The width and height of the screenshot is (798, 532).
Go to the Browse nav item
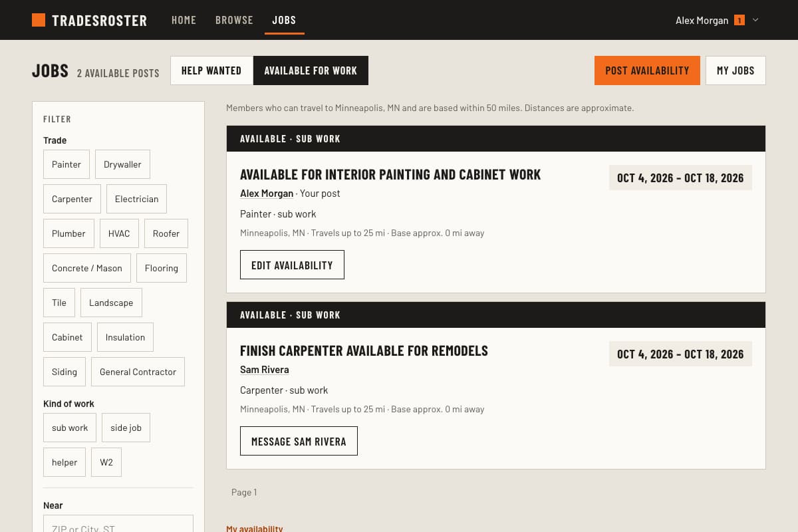234,20
